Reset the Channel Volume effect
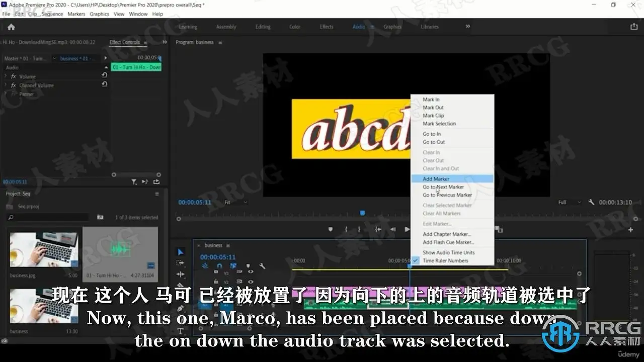The height and width of the screenshot is (362, 644). [x=104, y=84]
